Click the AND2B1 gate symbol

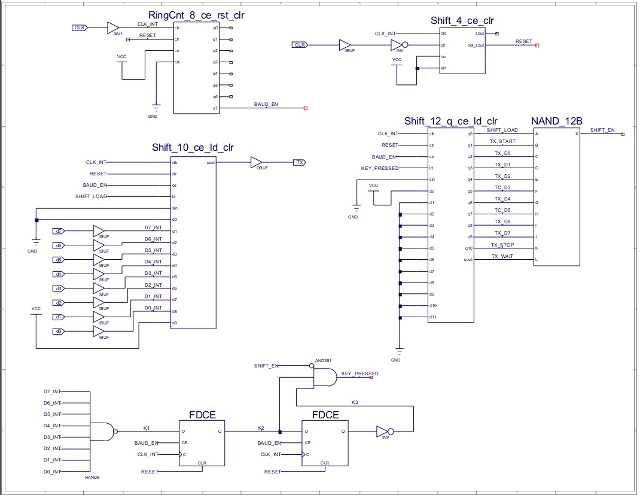tap(327, 374)
